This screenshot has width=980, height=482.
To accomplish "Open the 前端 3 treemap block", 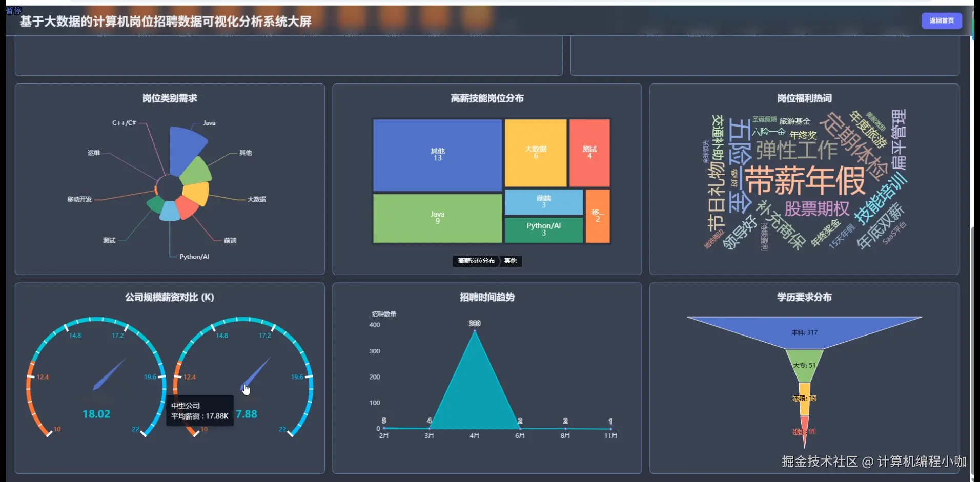I will pyautogui.click(x=544, y=202).
